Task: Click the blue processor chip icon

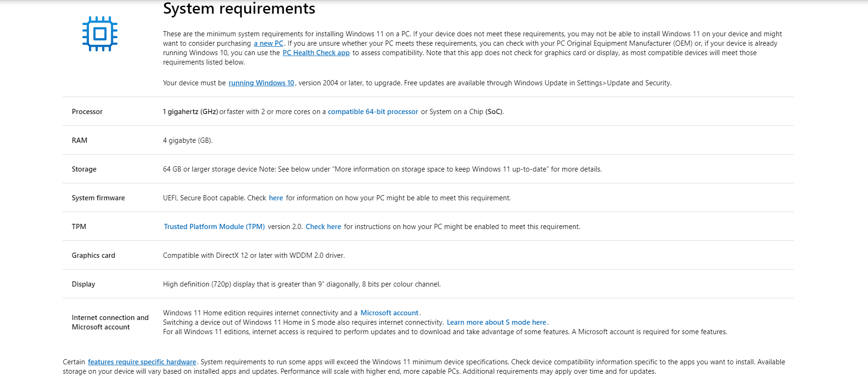Action: (x=100, y=34)
